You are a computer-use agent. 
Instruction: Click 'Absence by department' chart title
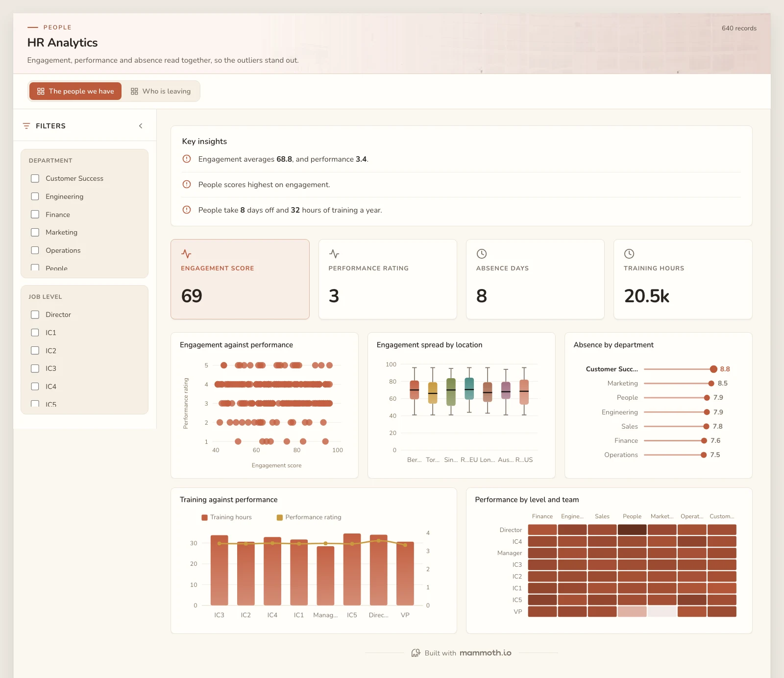[x=613, y=345]
